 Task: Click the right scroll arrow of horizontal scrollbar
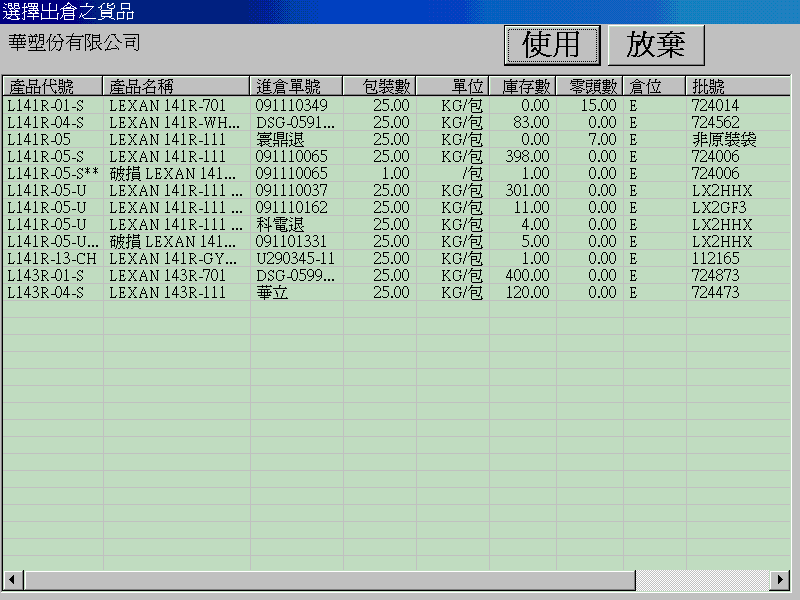coord(780,580)
